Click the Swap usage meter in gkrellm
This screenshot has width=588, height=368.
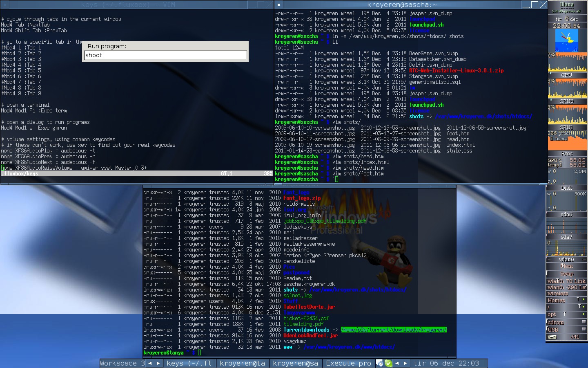567,274
